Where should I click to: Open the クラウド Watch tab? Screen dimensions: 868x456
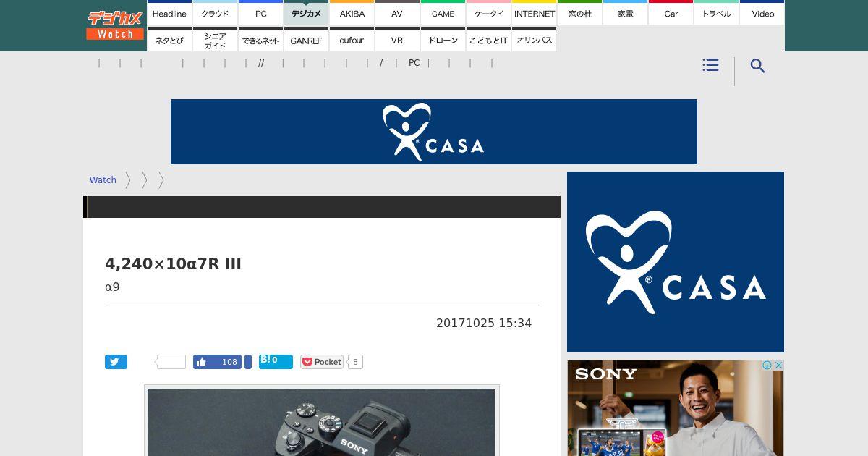click(215, 13)
